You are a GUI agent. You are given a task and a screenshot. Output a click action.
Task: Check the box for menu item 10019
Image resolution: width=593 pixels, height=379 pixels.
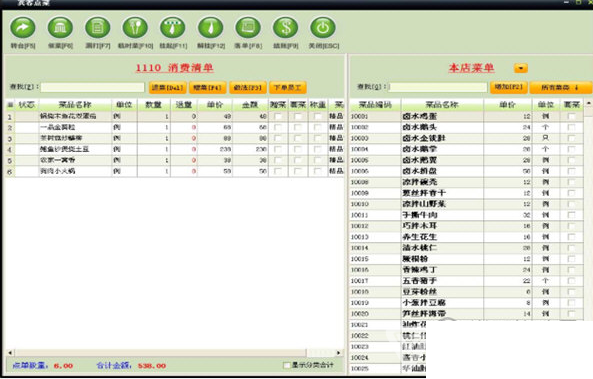[571, 303]
